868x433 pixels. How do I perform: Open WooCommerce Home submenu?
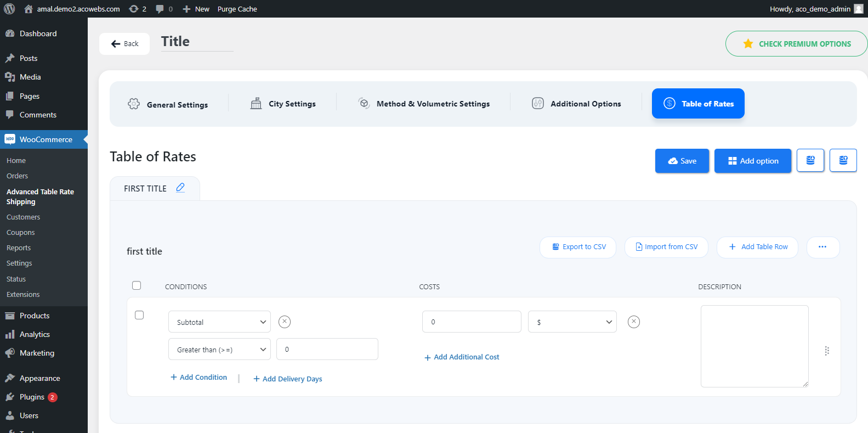(x=16, y=160)
